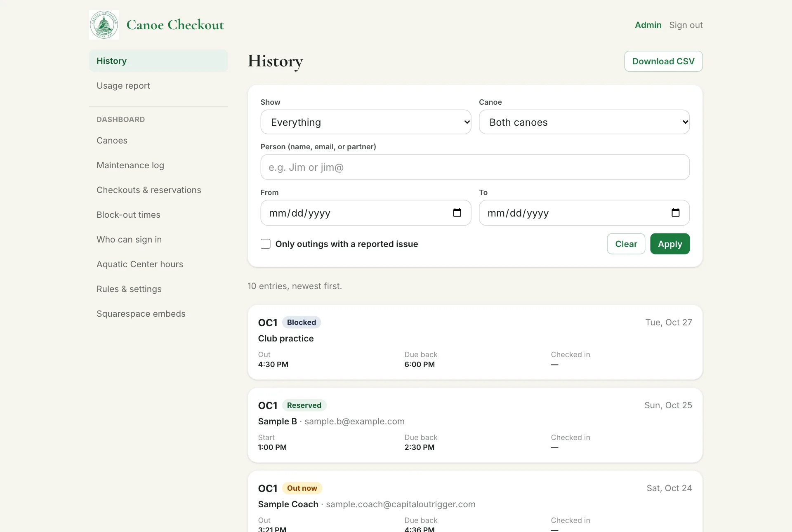Click the Admin link in the header
The width and height of the screenshot is (792, 532).
[648, 25]
